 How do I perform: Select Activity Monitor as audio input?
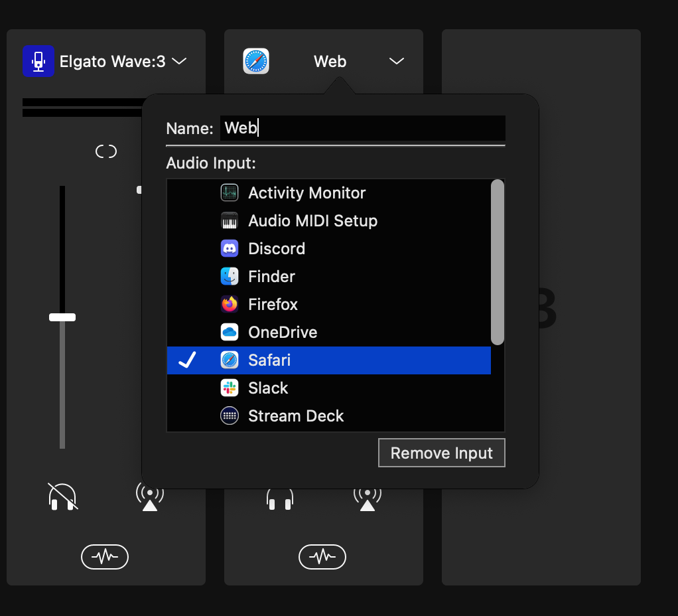click(x=329, y=193)
